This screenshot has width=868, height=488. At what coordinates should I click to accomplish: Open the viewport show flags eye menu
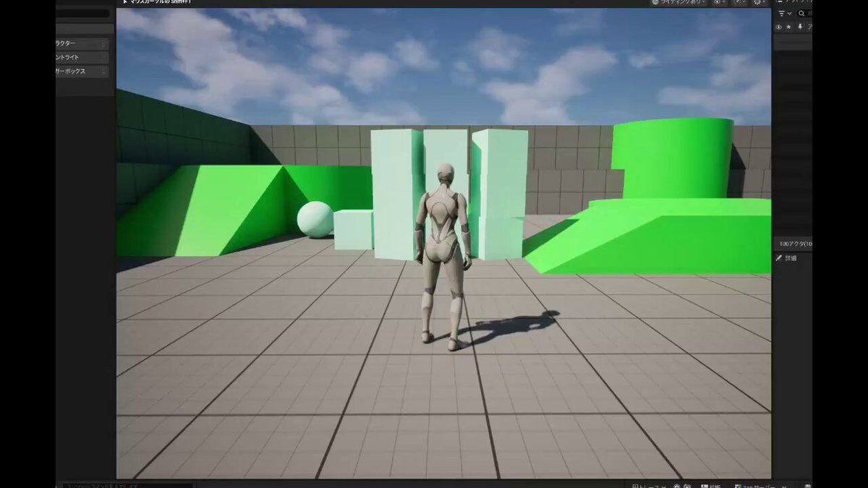720,3
